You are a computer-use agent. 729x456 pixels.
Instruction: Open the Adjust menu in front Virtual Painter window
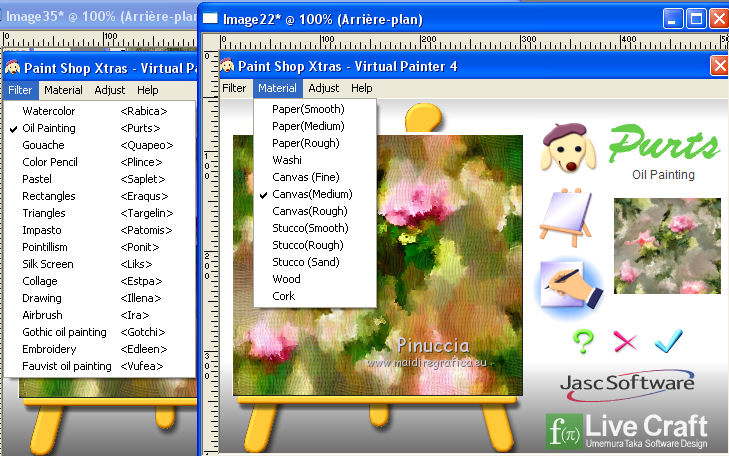coord(324,88)
